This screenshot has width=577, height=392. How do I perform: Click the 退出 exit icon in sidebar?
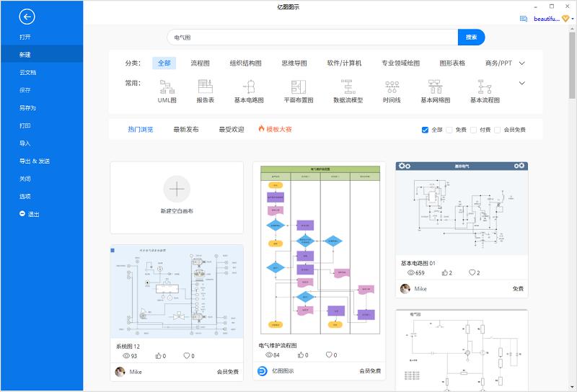[22, 213]
